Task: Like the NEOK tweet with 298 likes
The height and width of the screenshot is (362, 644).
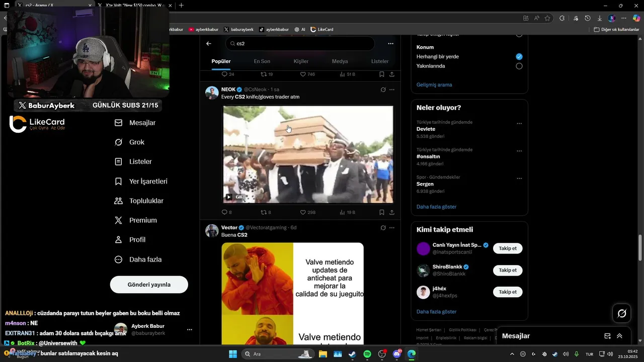Action: pyautogui.click(x=307, y=212)
